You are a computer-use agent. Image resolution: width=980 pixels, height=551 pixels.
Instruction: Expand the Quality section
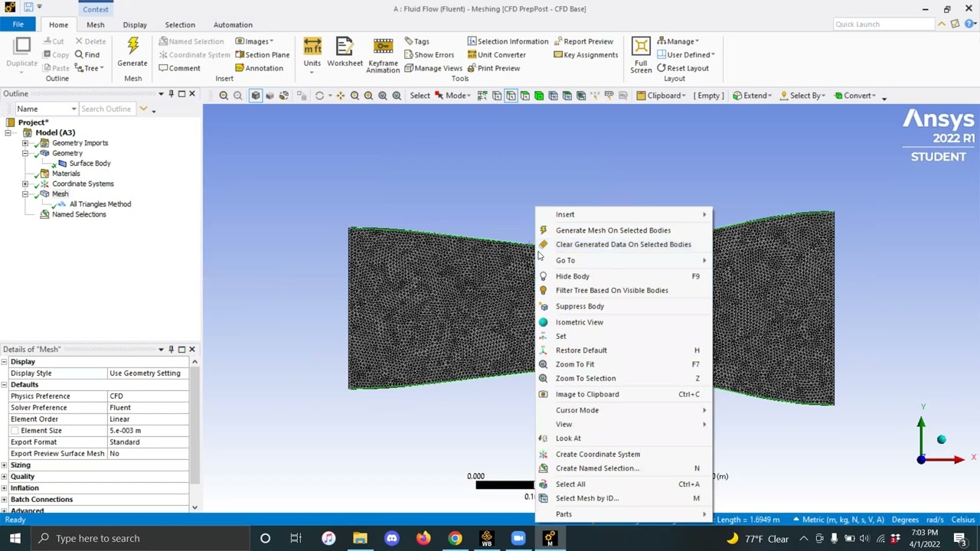coord(5,477)
